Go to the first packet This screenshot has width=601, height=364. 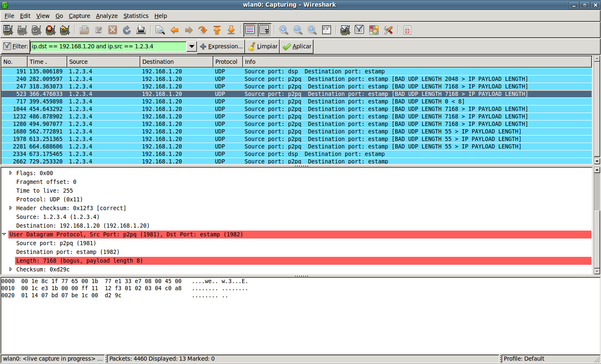(x=217, y=30)
